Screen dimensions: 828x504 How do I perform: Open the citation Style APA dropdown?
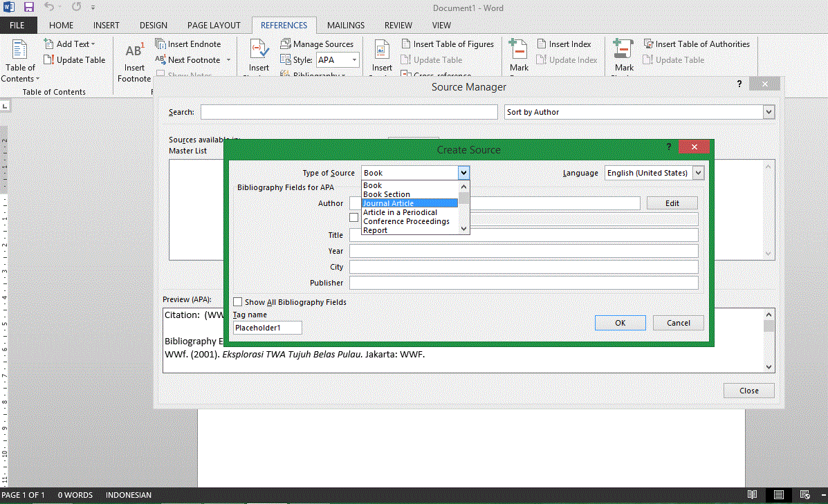click(x=354, y=59)
